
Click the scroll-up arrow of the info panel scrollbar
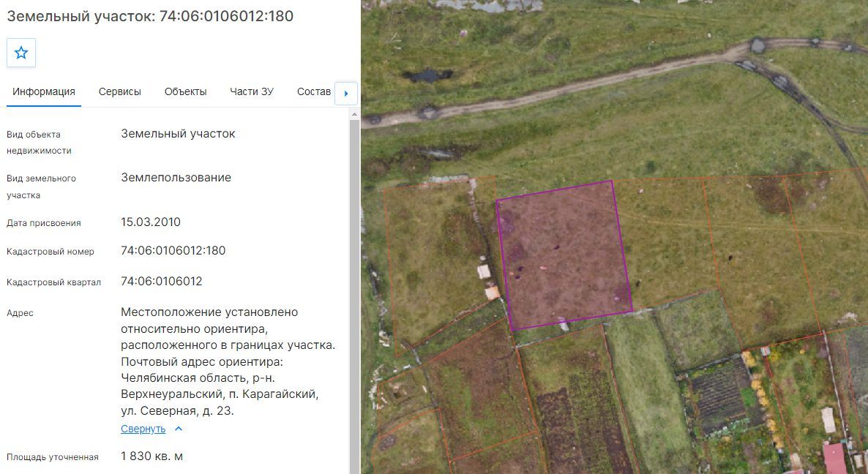pos(354,114)
